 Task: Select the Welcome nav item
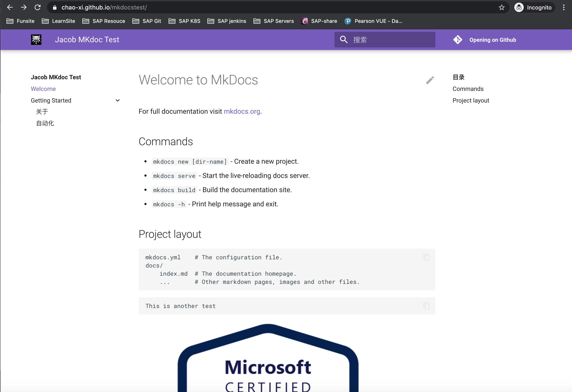43,89
